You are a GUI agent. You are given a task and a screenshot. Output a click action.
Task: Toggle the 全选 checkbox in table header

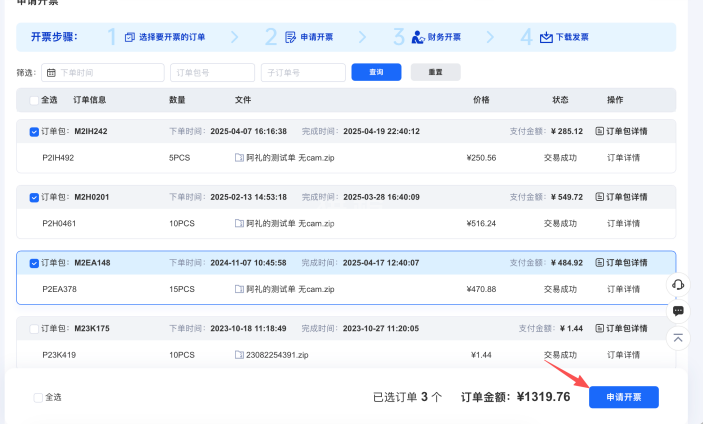click(x=34, y=100)
